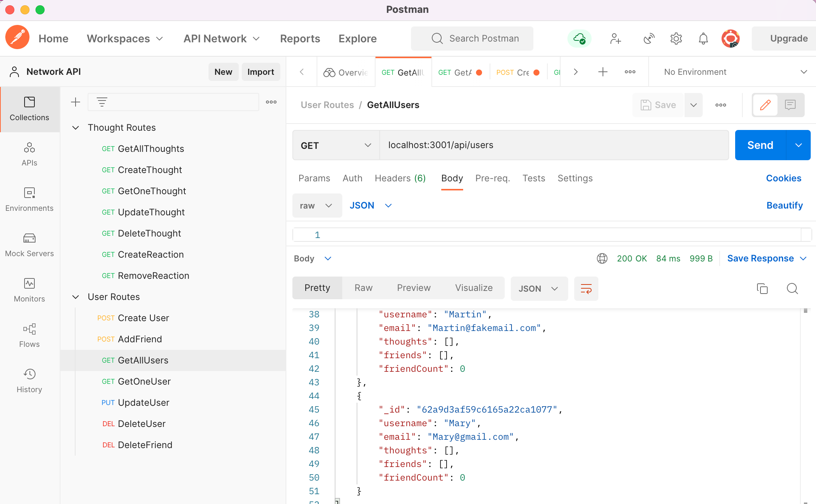The width and height of the screenshot is (816, 504).
Task: Open the Flows sidebar section
Action: pyautogui.click(x=29, y=335)
